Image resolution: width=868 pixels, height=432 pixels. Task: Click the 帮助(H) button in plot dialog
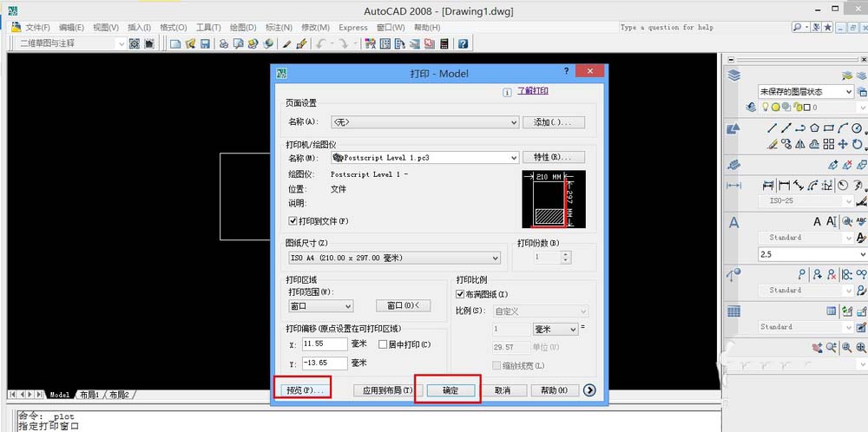[555, 390]
